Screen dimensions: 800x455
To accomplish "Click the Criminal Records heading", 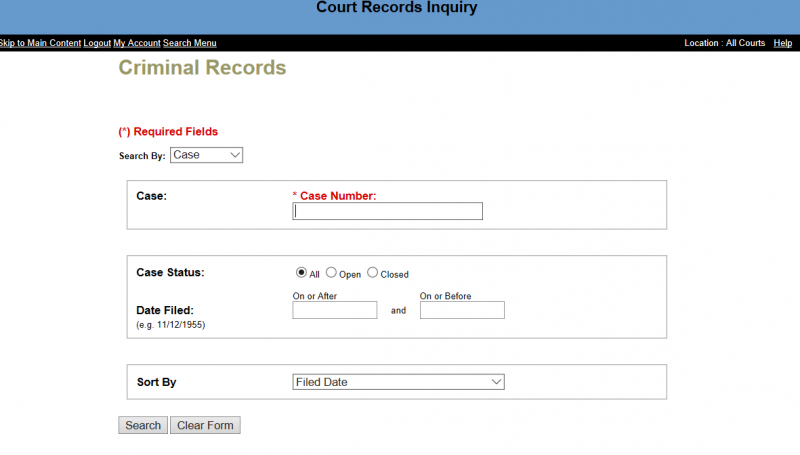I will [202, 68].
